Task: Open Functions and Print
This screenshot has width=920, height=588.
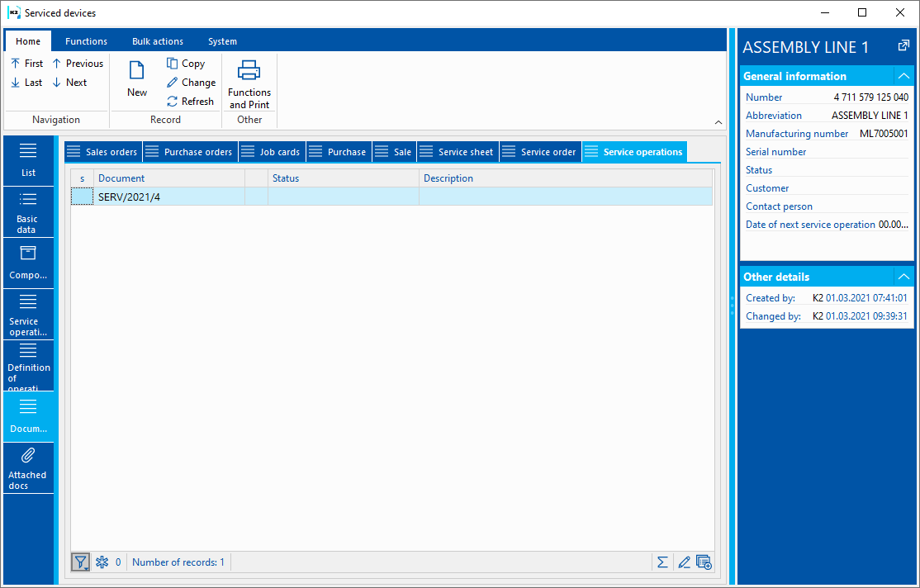Action: [x=249, y=84]
